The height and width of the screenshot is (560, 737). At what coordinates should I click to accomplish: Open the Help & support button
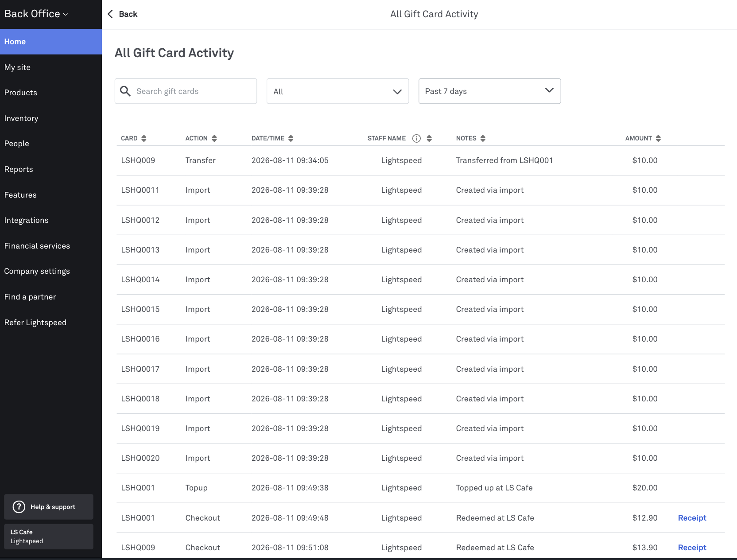pyautogui.click(x=49, y=507)
